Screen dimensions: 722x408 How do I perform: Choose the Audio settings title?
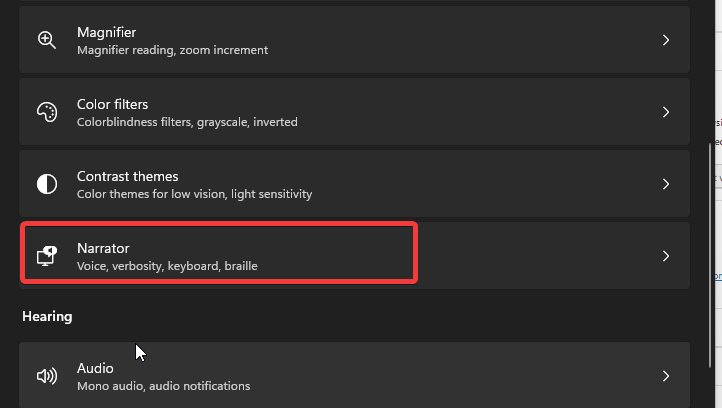point(95,368)
